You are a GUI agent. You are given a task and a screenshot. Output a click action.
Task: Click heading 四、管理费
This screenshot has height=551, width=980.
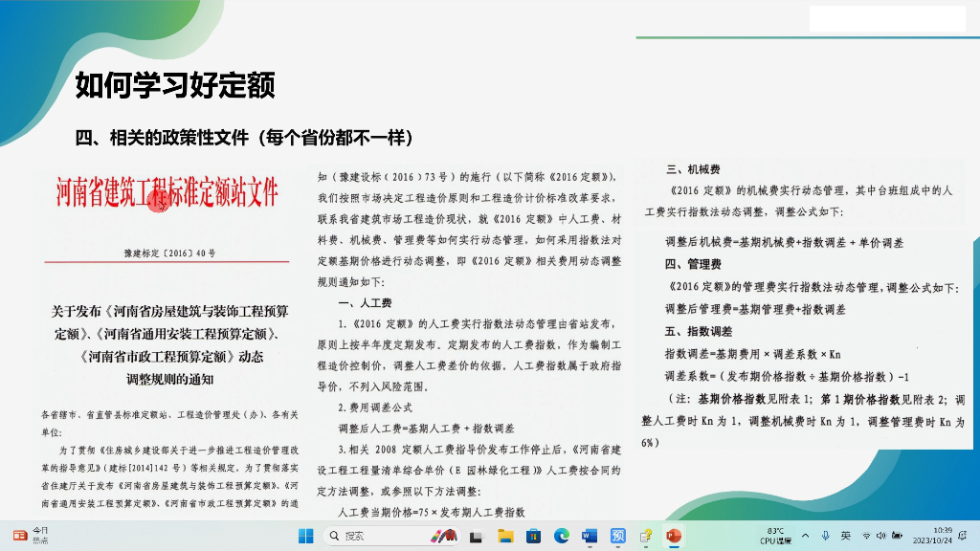(693, 264)
